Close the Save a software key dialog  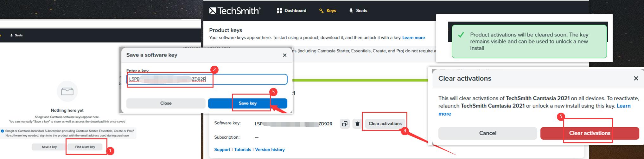(284, 55)
